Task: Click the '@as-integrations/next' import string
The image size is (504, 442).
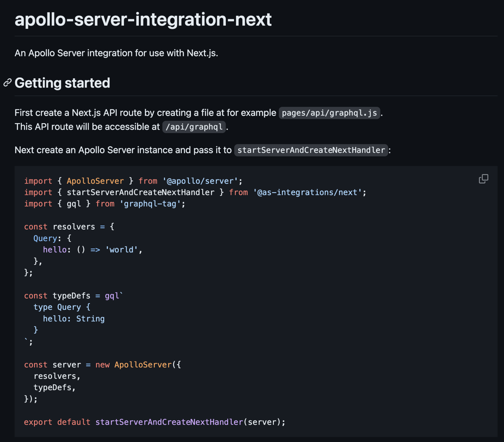Action: pyautogui.click(x=307, y=193)
